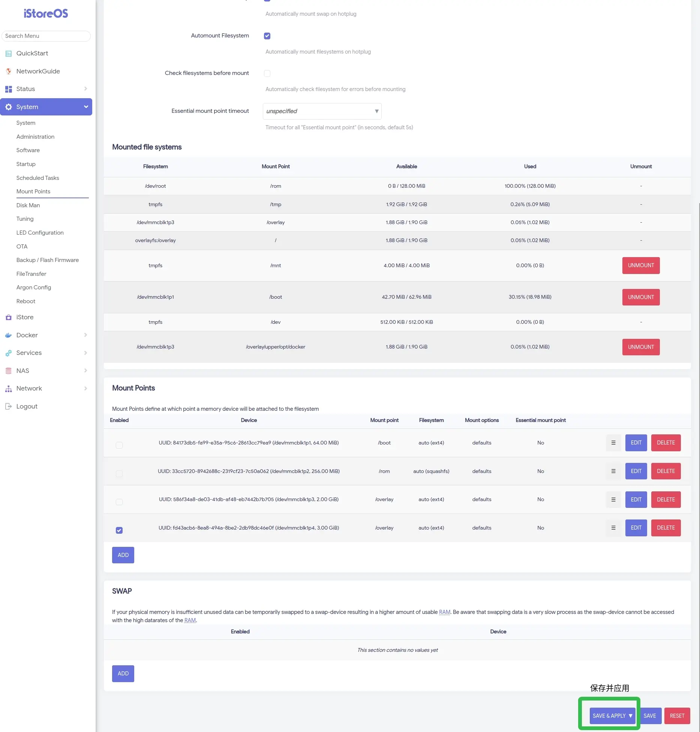Click the System gear icon

click(9, 107)
